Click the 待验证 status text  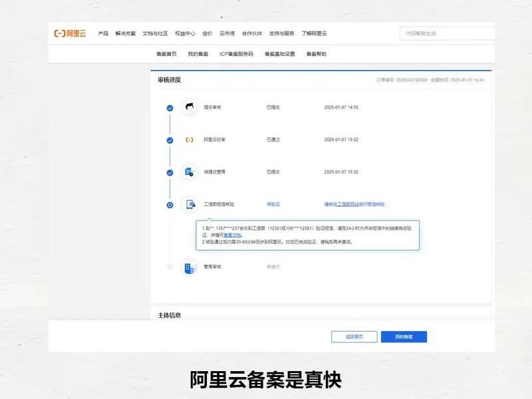tap(273, 204)
